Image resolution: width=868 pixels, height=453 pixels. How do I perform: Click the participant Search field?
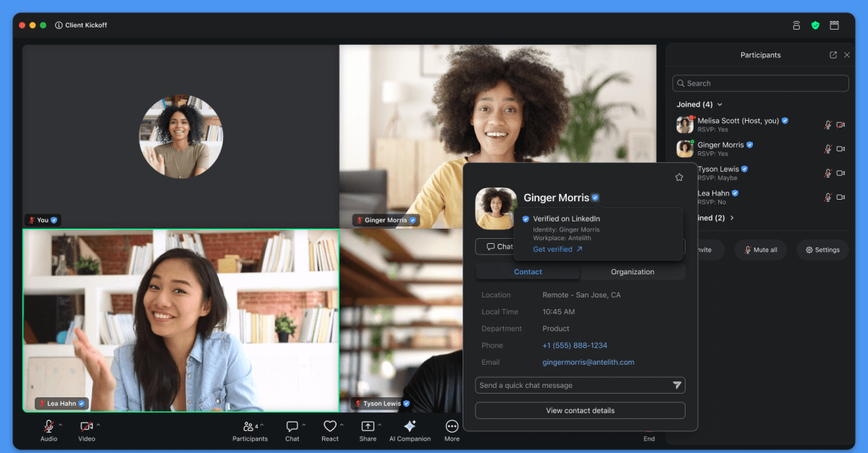[760, 83]
